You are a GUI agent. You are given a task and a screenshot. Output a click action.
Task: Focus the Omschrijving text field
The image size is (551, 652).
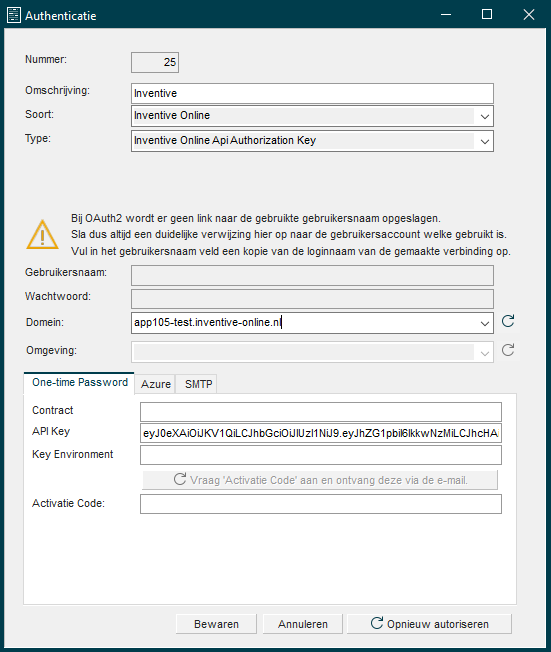click(x=312, y=93)
